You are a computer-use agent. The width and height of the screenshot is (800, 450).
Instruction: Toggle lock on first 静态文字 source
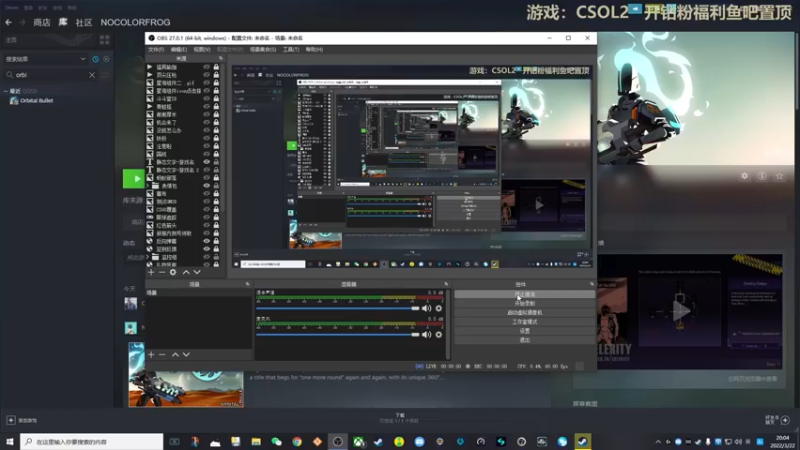216,162
